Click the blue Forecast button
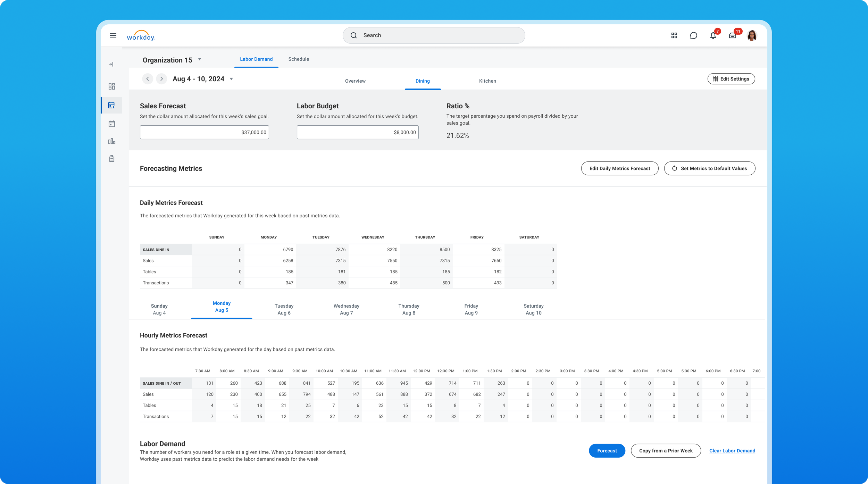868x484 pixels. 607,451
